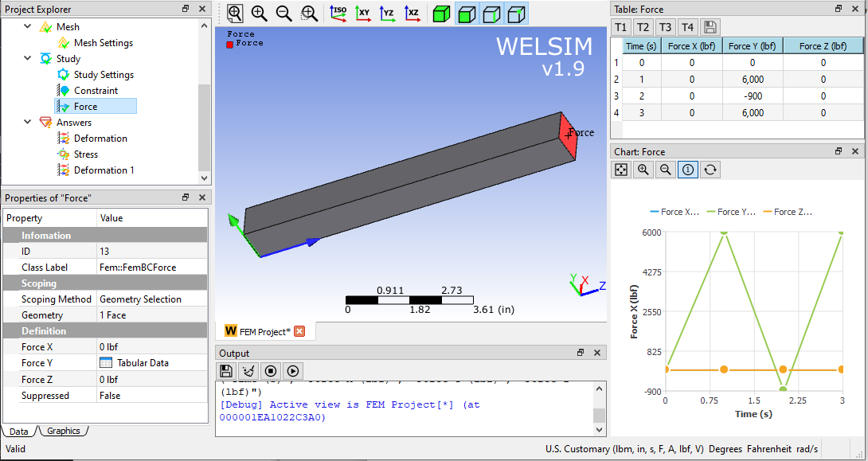
Task: Float the Output panel
Action: 581,353
